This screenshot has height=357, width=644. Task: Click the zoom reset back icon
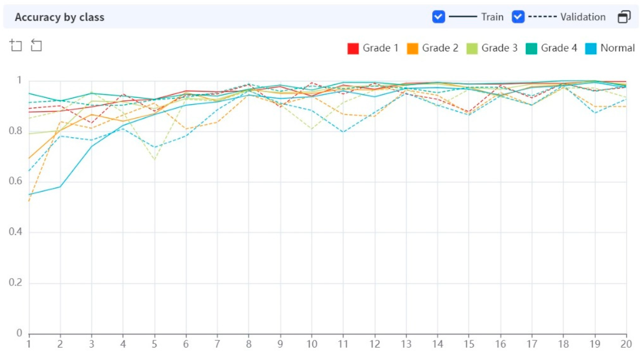pyautogui.click(x=36, y=45)
